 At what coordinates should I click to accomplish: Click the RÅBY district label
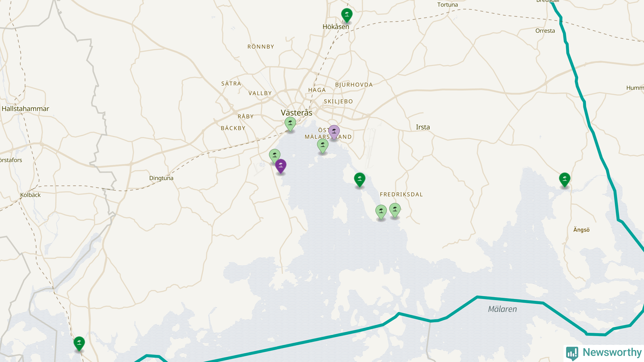(246, 116)
